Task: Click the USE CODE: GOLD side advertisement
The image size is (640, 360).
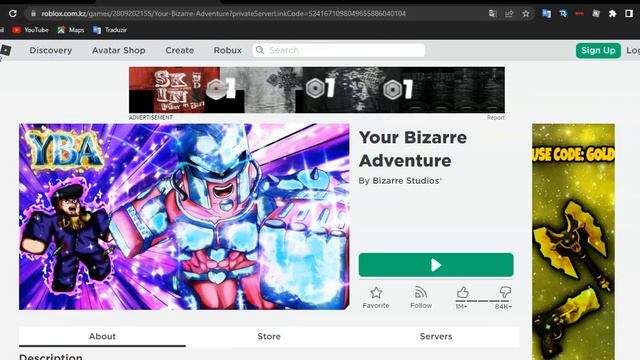Action: (573, 242)
